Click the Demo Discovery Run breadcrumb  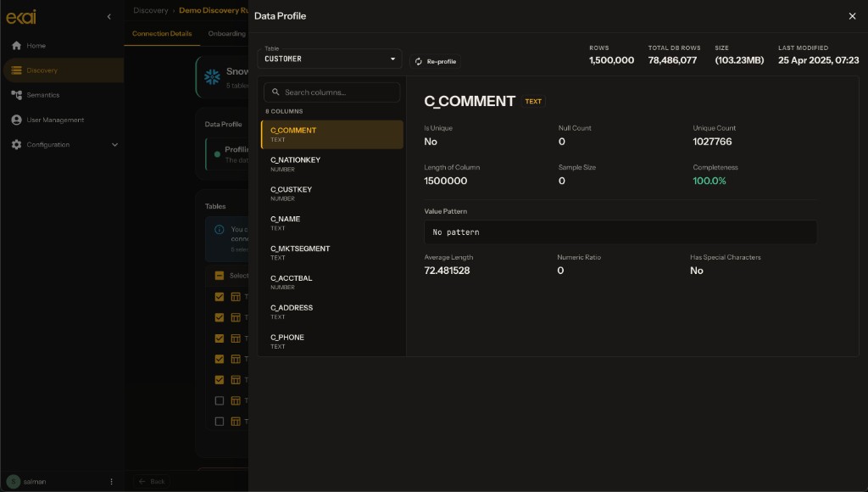coord(214,10)
